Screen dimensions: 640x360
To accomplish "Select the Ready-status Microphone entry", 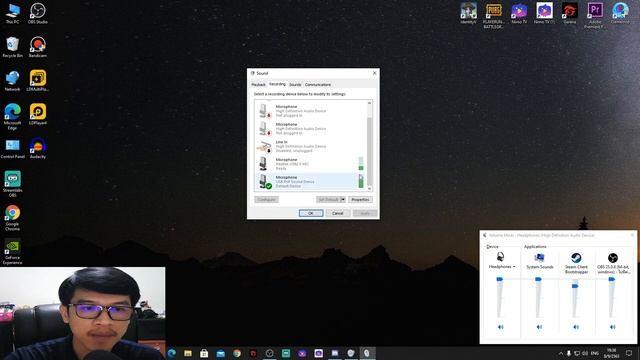I will click(310, 164).
